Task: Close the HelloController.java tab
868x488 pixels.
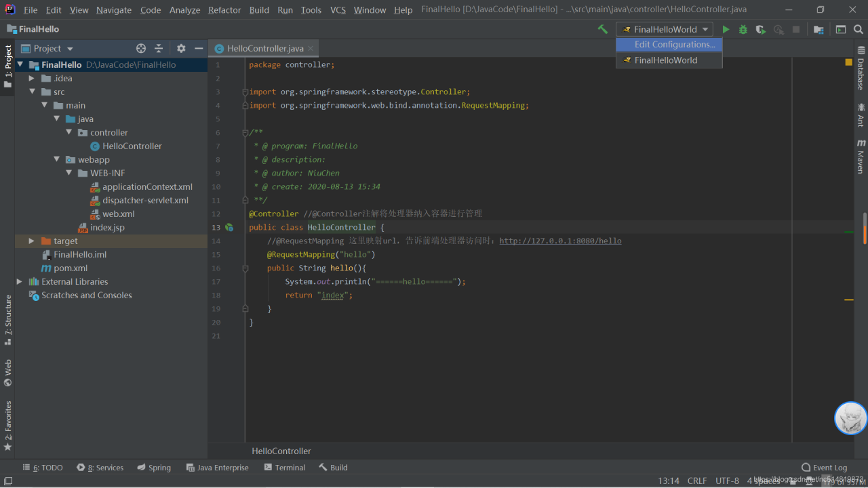Action: [x=311, y=48]
